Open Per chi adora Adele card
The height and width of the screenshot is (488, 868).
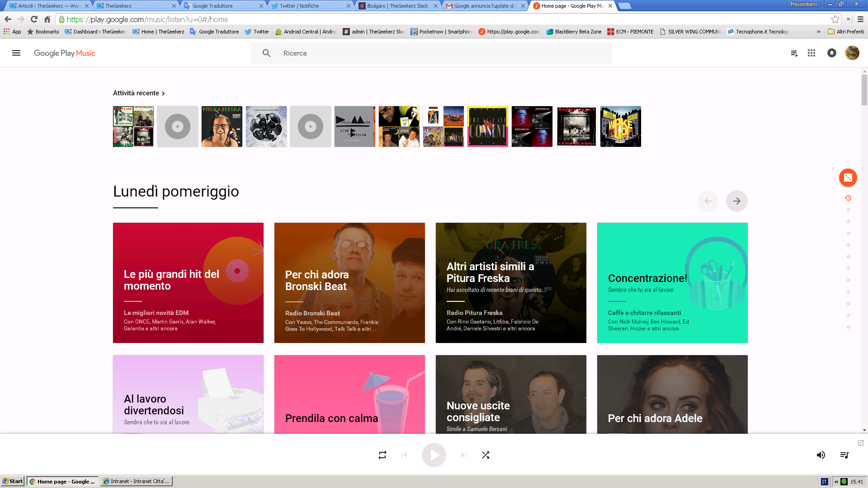pyautogui.click(x=672, y=394)
